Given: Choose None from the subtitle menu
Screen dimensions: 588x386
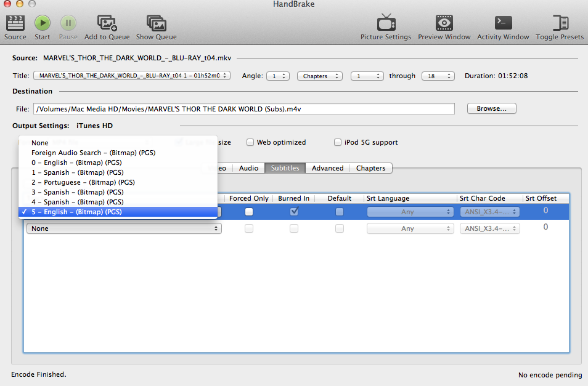Looking at the screenshot, I should pos(118,143).
